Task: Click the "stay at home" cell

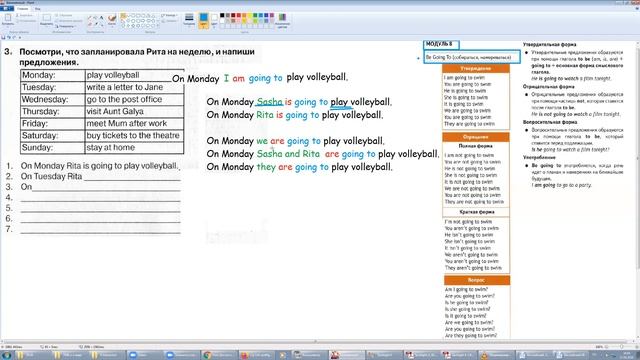Action: pyautogui.click(x=134, y=147)
